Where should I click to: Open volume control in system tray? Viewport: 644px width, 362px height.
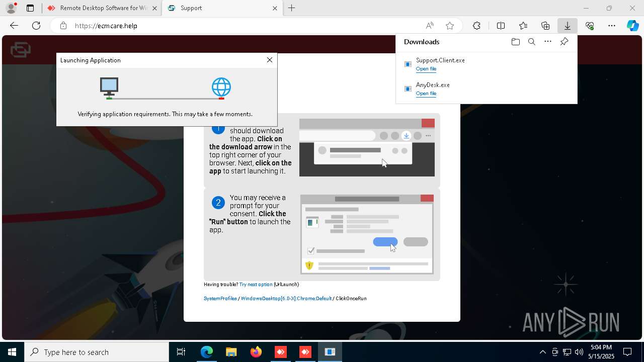(x=579, y=352)
